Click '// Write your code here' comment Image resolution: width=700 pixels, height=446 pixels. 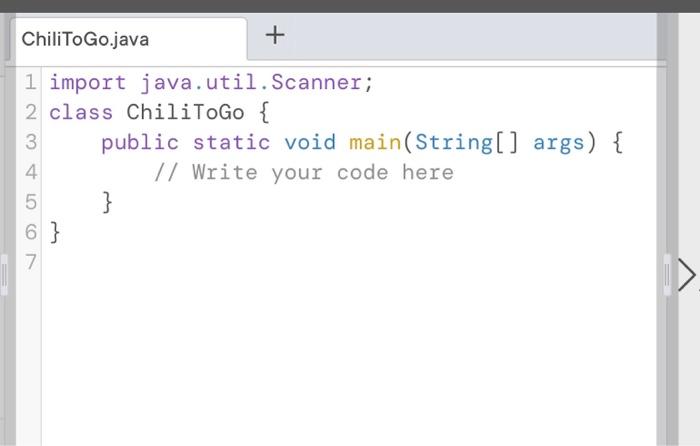pyautogui.click(x=304, y=173)
